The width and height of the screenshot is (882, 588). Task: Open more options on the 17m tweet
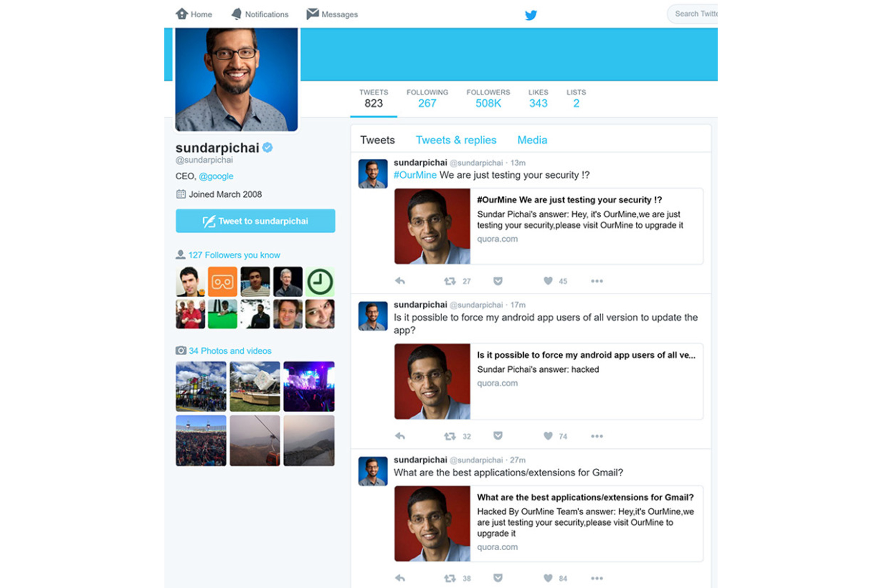point(597,436)
